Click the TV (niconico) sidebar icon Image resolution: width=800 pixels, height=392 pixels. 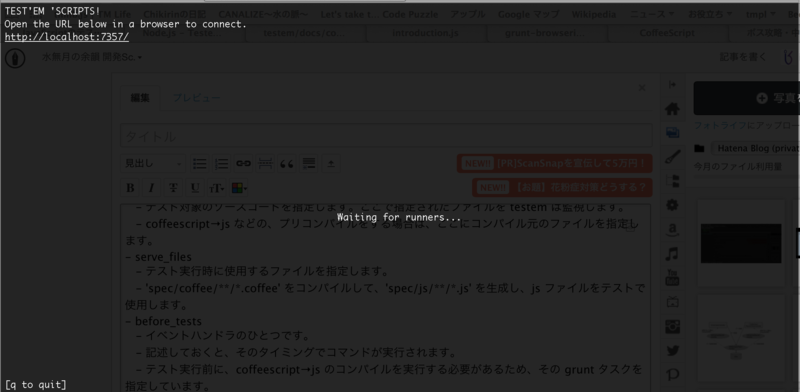pos(672,302)
